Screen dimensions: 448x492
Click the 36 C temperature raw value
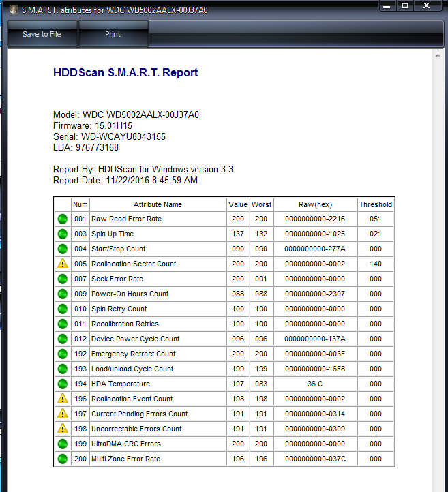tap(315, 384)
